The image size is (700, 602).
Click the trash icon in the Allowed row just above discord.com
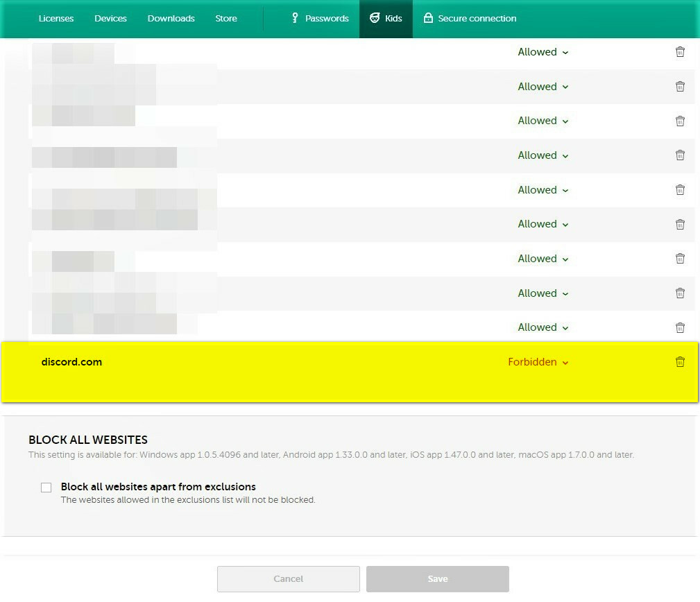click(x=680, y=327)
